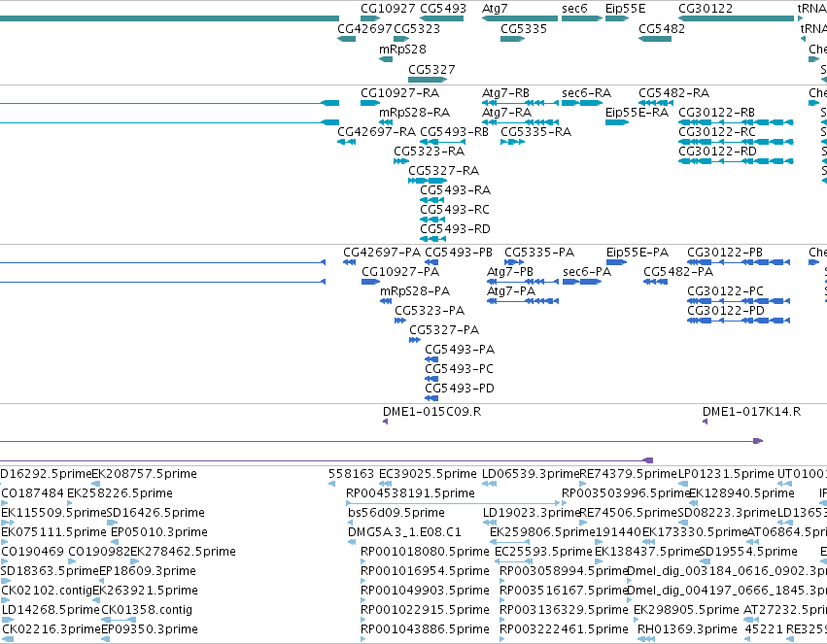Click the CG10927-PA protein label
Viewport: 827px width, 644px height.
pyautogui.click(x=400, y=272)
